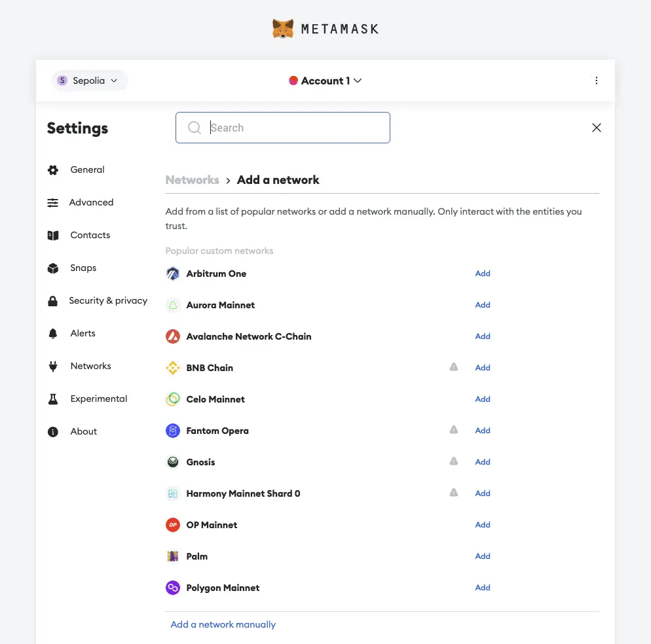Click the Avalanche Network C-Chain logo
The height and width of the screenshot is (644, 651).
tap(173, 336)
